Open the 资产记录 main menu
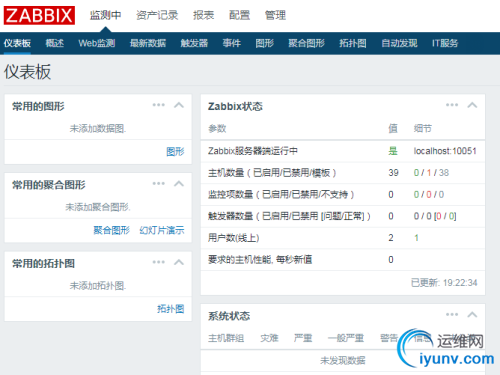Screen dimensions: 500x375 coord(157,15)
